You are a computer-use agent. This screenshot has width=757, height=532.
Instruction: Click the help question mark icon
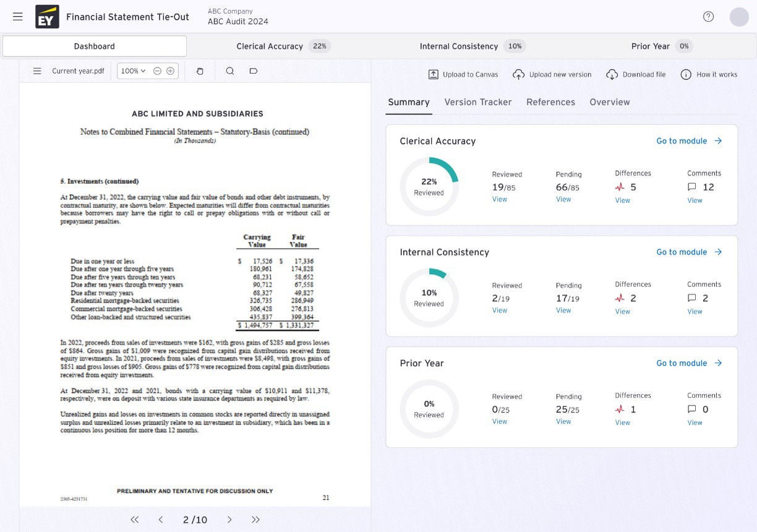(x=708, y=17)
